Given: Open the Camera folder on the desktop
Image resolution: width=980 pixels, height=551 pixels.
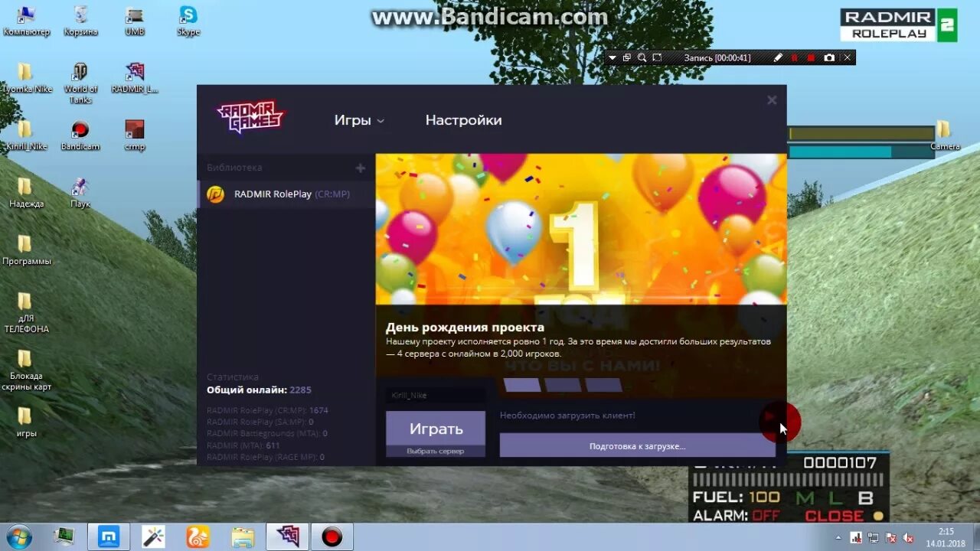Looking at the screenshot, I should click(x=945, y=135).
